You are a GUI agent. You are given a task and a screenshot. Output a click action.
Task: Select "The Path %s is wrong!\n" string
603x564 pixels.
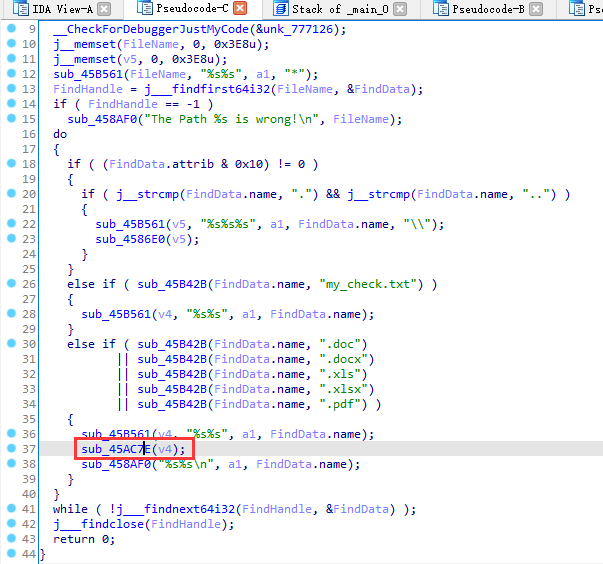[x=232, y=119]
